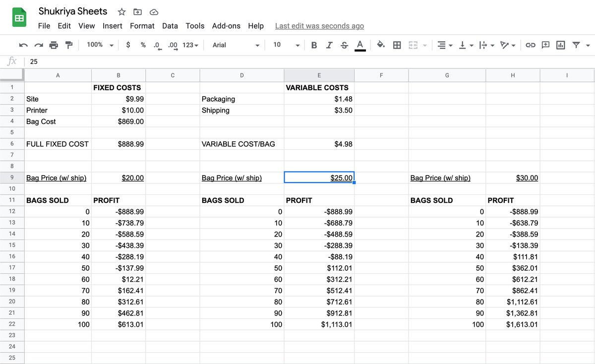Toggle bold formatting on the selection

[314, 45]
